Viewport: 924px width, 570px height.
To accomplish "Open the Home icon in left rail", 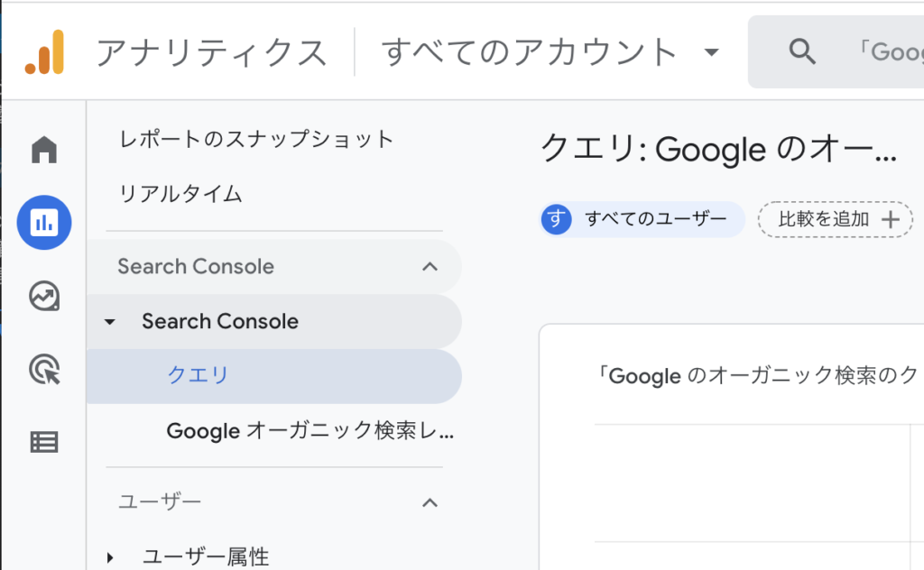I will point(44,150).
